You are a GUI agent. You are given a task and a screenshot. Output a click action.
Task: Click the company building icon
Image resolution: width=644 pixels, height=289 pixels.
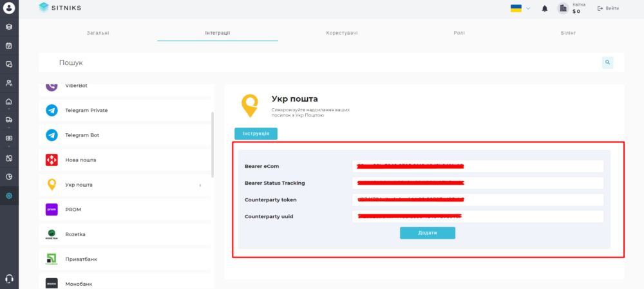[x=563, y=8]
